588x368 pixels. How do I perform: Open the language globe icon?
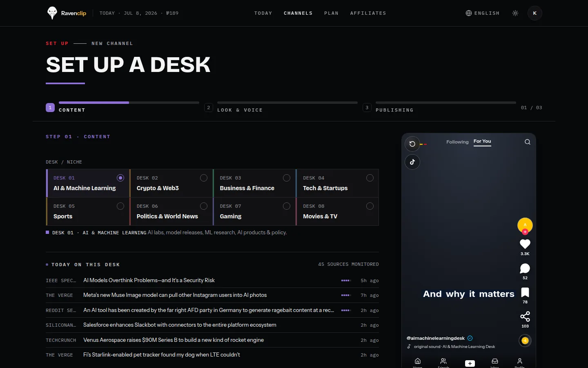click(469, 13)
